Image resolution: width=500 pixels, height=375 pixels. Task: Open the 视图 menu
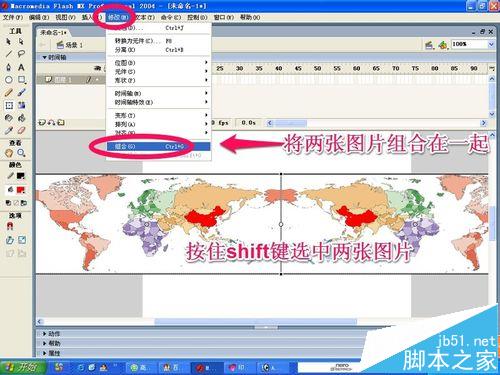[65, 17]
